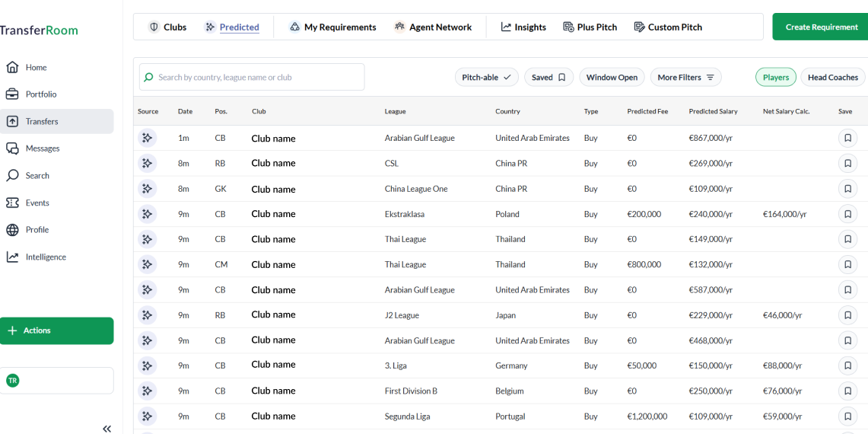Toggle the Saved filter chip
The width and height of the screenshot is (868, 434).
click(x=548, y=78)
